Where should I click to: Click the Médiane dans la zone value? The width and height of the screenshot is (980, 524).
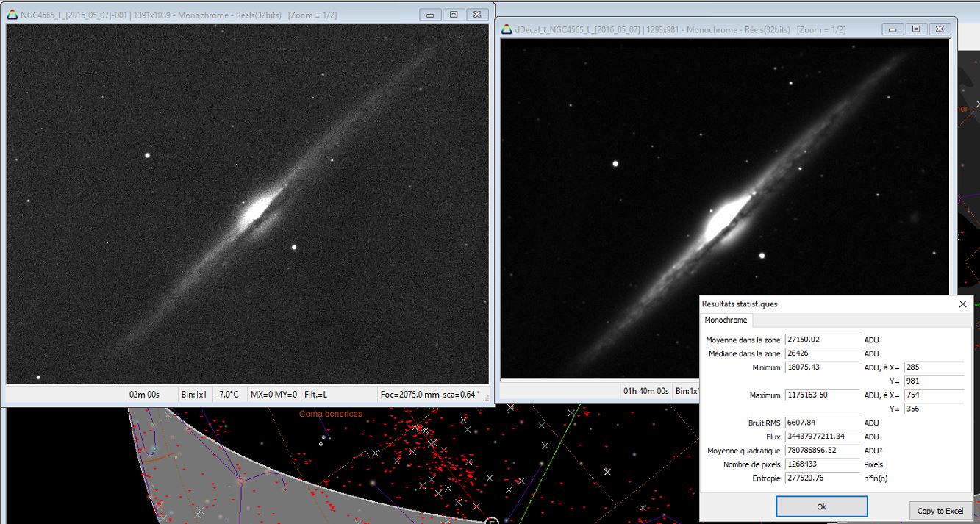point(822,354)
